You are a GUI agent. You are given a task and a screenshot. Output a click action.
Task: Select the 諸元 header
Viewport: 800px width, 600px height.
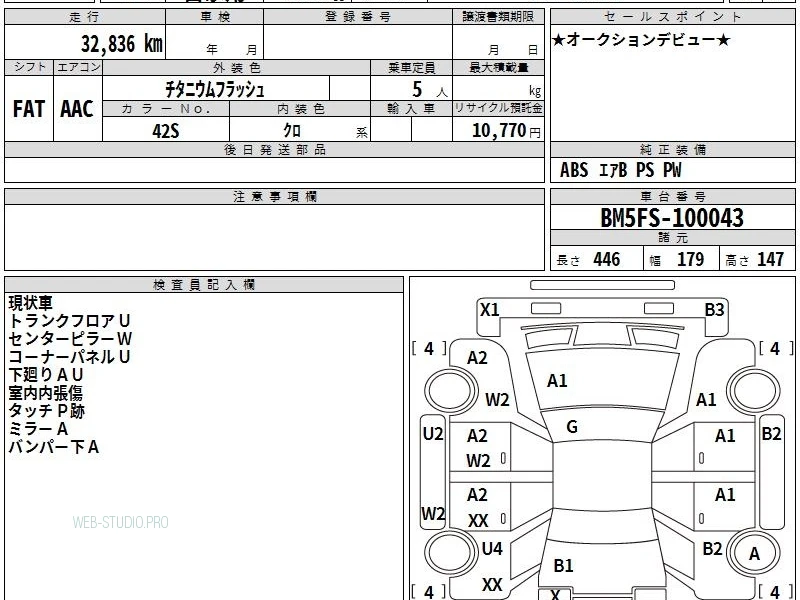tap(672, 238)
